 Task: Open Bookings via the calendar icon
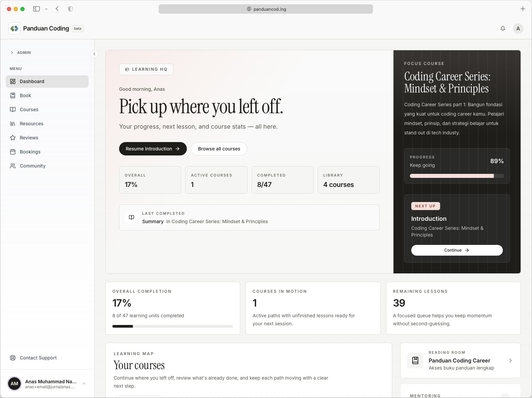13,152
